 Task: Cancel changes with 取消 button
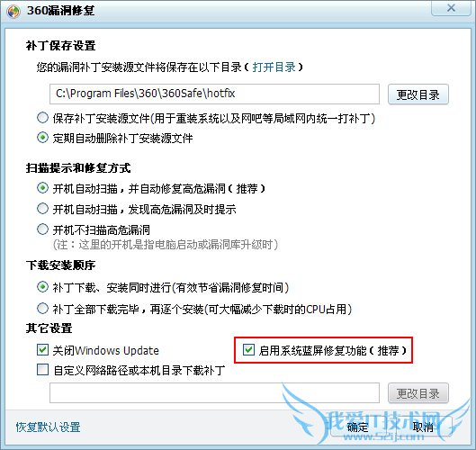[x=422, y=427]
